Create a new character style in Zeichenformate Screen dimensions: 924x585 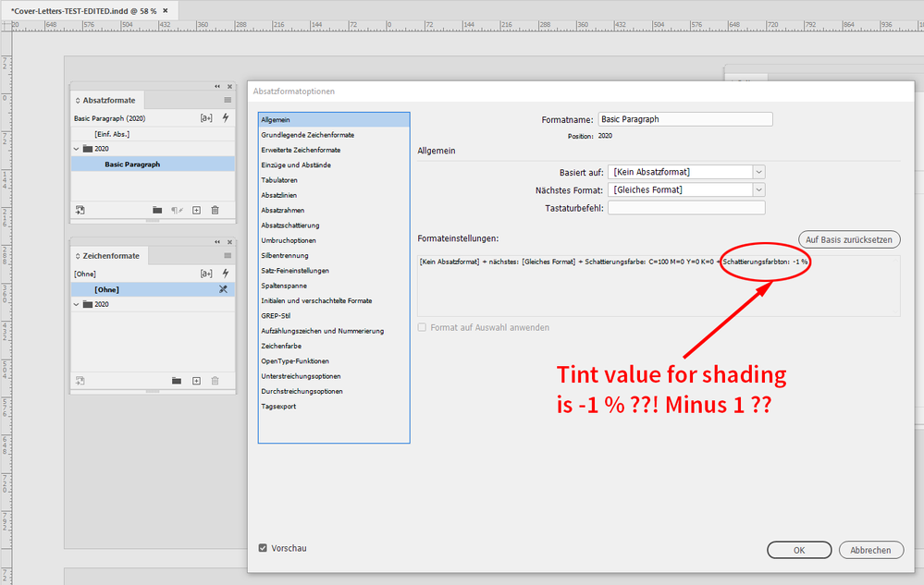click(x=197, y=380)
